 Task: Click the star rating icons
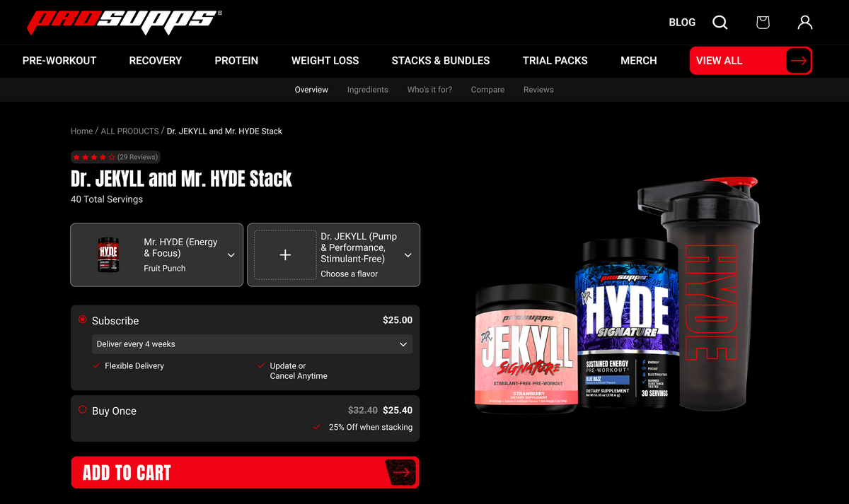click(x=94, y=157)
